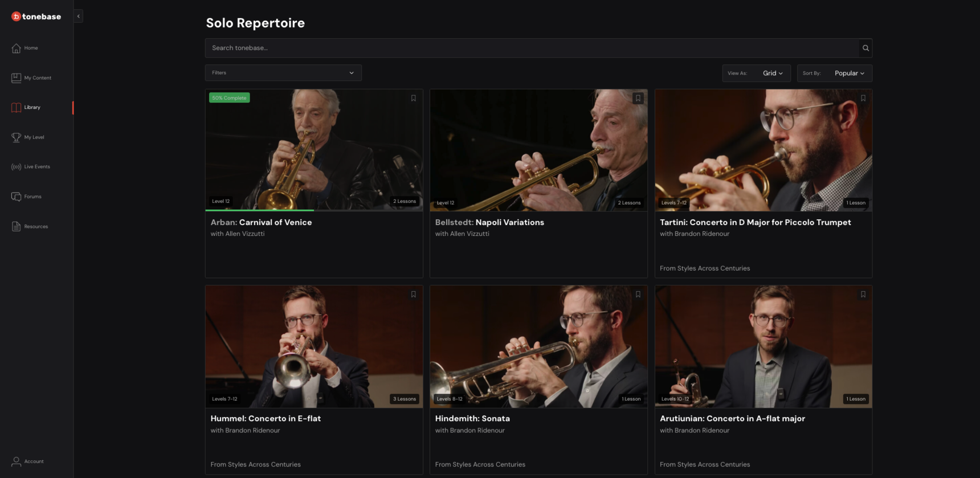Click the Hummel Concerto thumbnail

pyautogui.click(x=314, y=346)
